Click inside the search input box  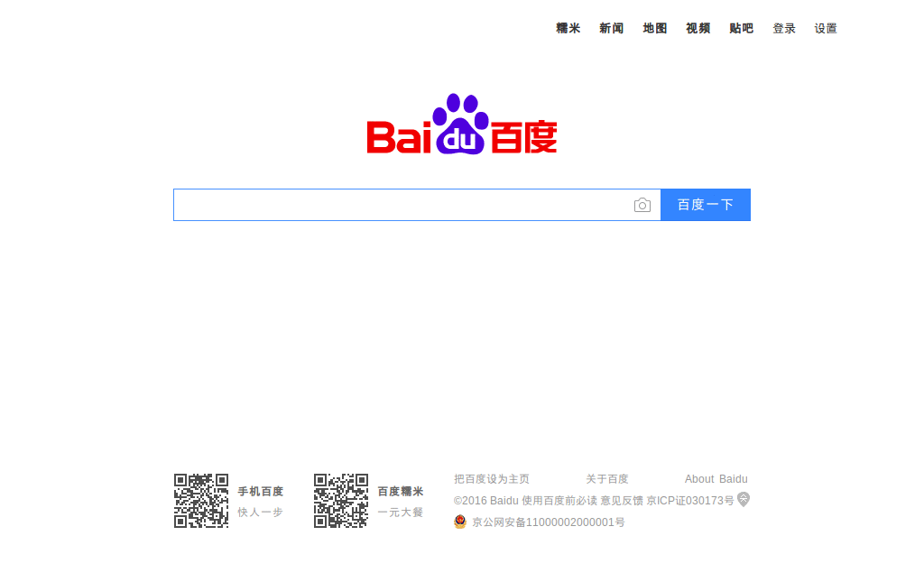click(406, 205)
